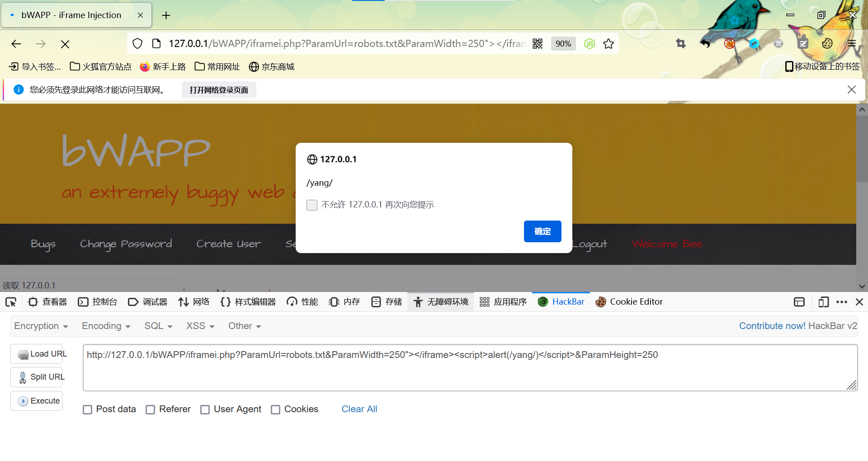The width and height of the screenshot is (868, 461).
Task: Enable the Referer checkbox
Action: 151,409
